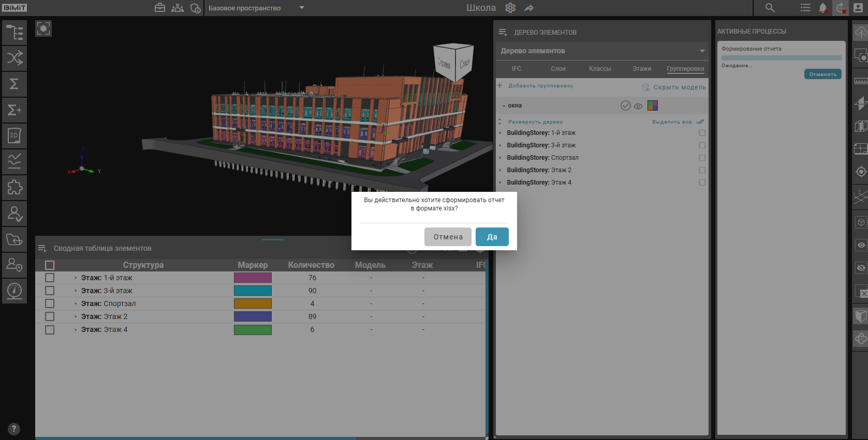
Task: Click the teal marker swatch for 3-й этаж
Action: (253, 291)
